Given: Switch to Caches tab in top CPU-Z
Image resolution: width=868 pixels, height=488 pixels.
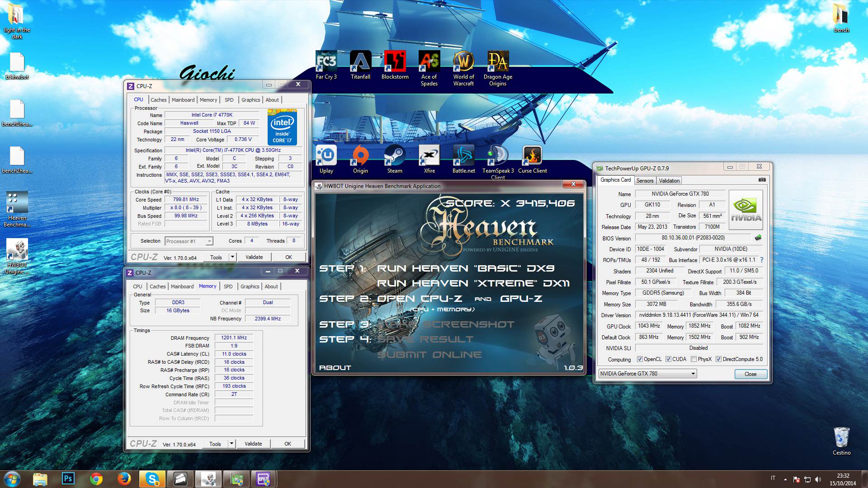Looking at the screenshot, I should [158, 100].
